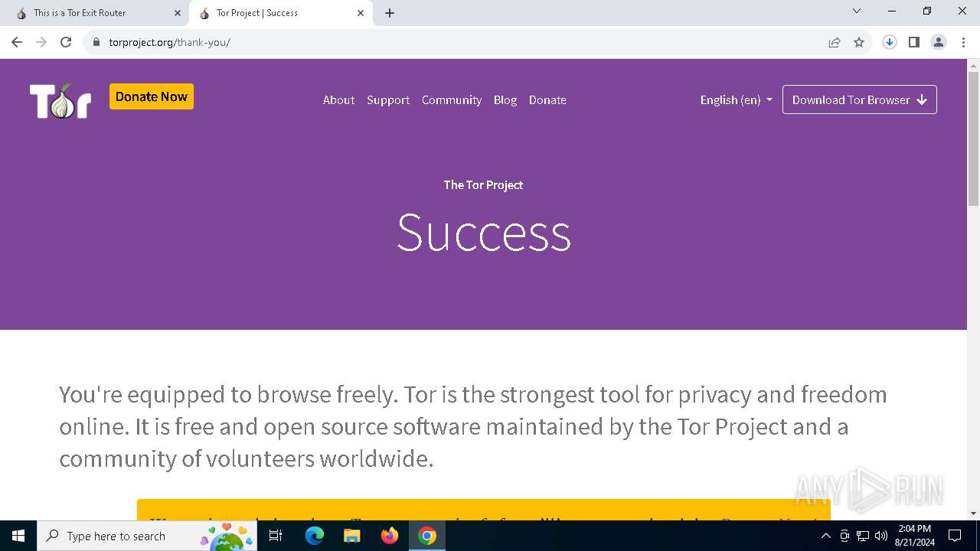Click the scrollbar down arrow
980x551 pixels.
click(973, 514)
